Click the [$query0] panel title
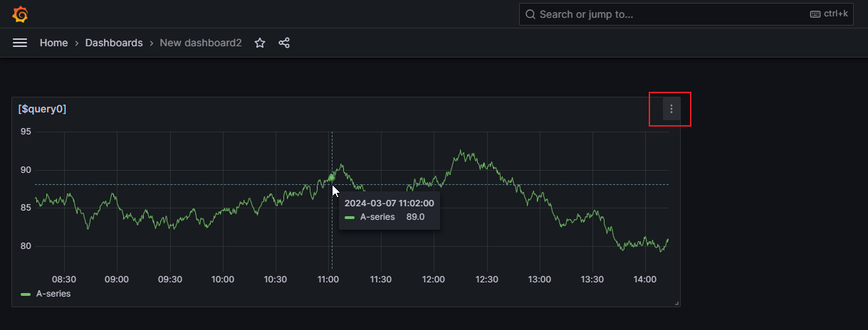The image size is (868, 330). 43,109
